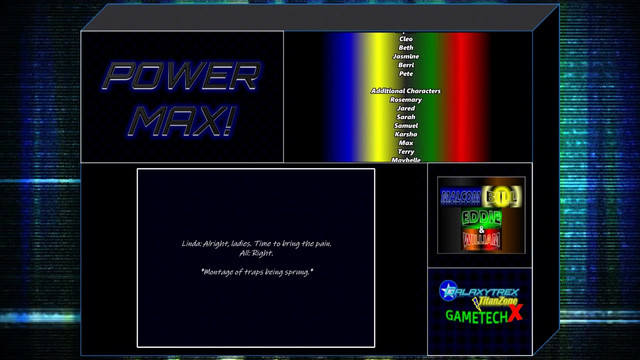Click the TitanZone lightning logo
This screenshot has height=360, width=640.
coord(495,302)
